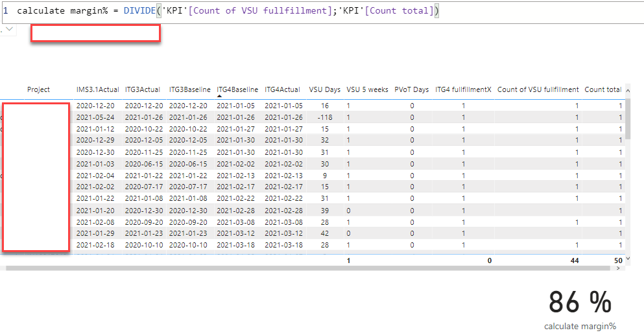Click '[Count of VSU fullfillment]' in the formula bar
The image size is (644, 335).
click(260, 10)
